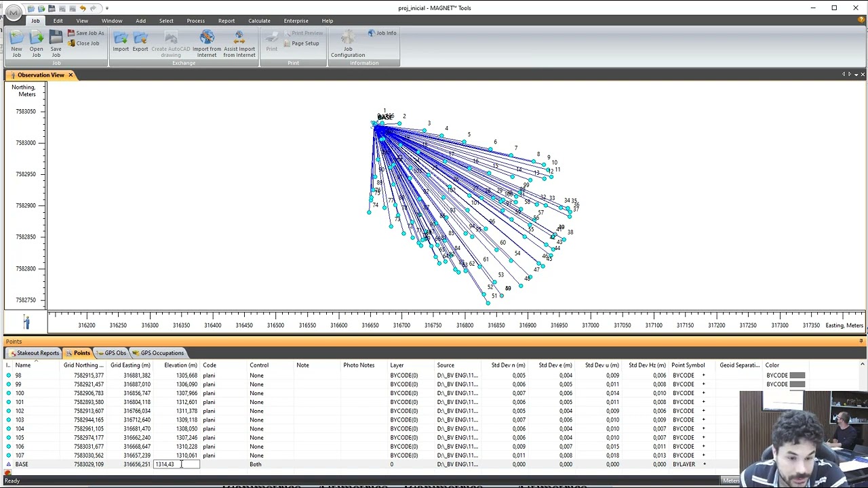Click the MAGNET application orb button

(x=13, y=13)
